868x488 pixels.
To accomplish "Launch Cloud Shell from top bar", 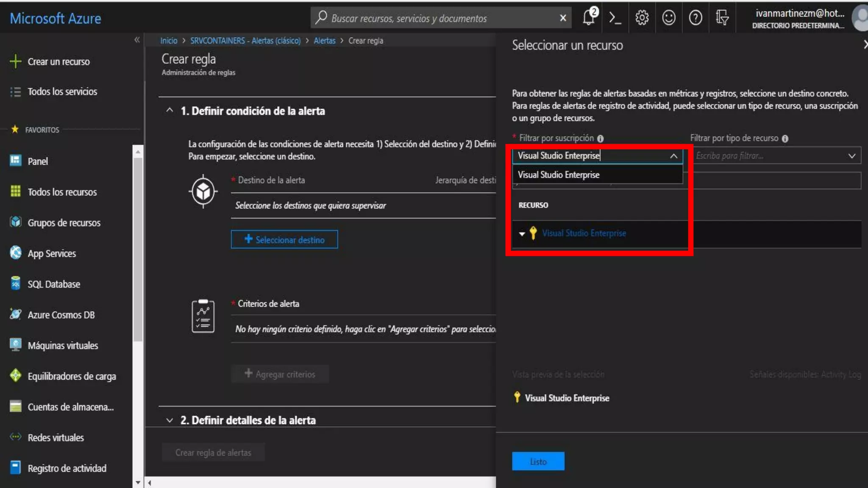I will click(x=615, y=18).
